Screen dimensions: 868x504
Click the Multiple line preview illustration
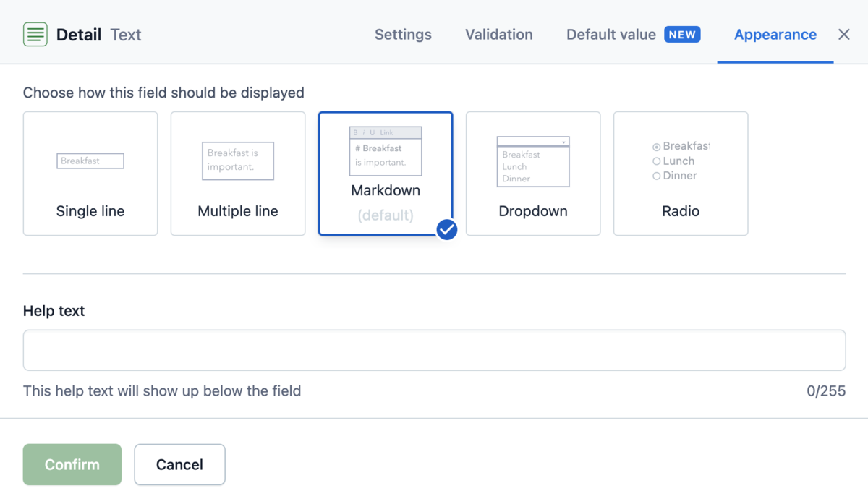[x=238, y=161]
